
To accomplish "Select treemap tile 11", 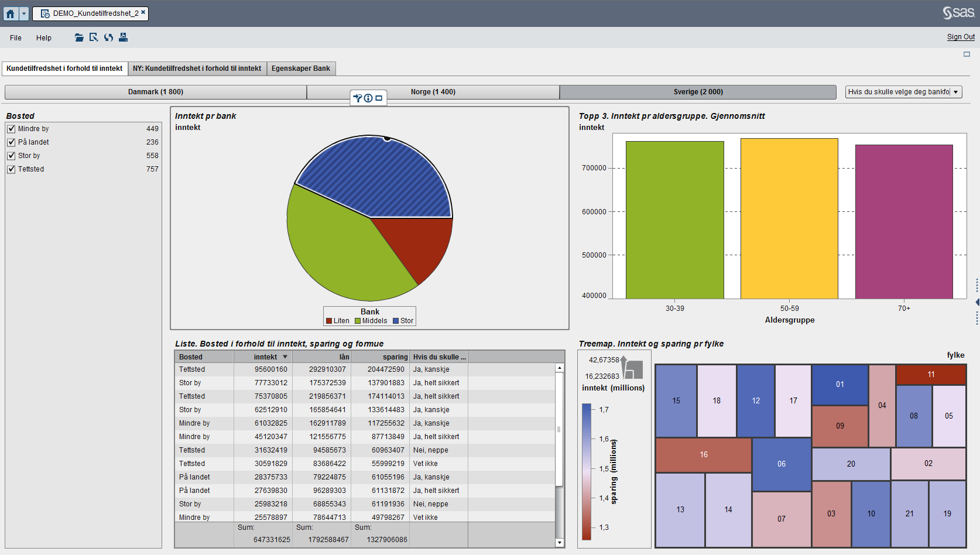I will click(x=931, y=375).
